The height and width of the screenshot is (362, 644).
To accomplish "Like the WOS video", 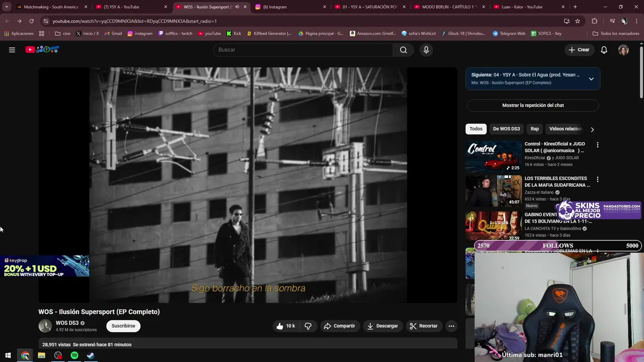I will 286,326.
